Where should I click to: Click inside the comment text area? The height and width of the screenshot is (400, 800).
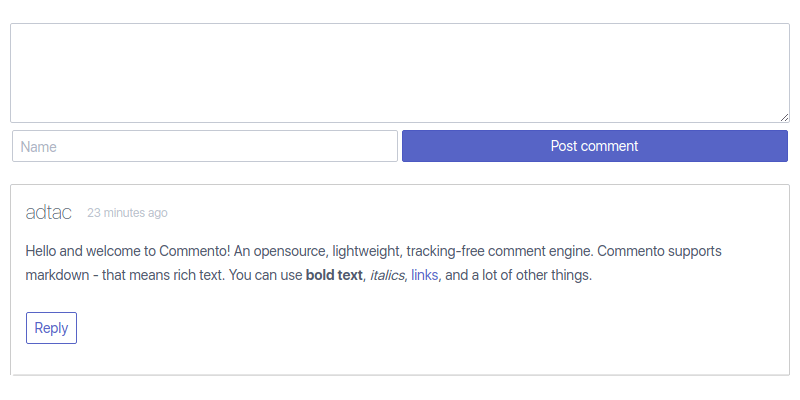(x=400, y=73)
